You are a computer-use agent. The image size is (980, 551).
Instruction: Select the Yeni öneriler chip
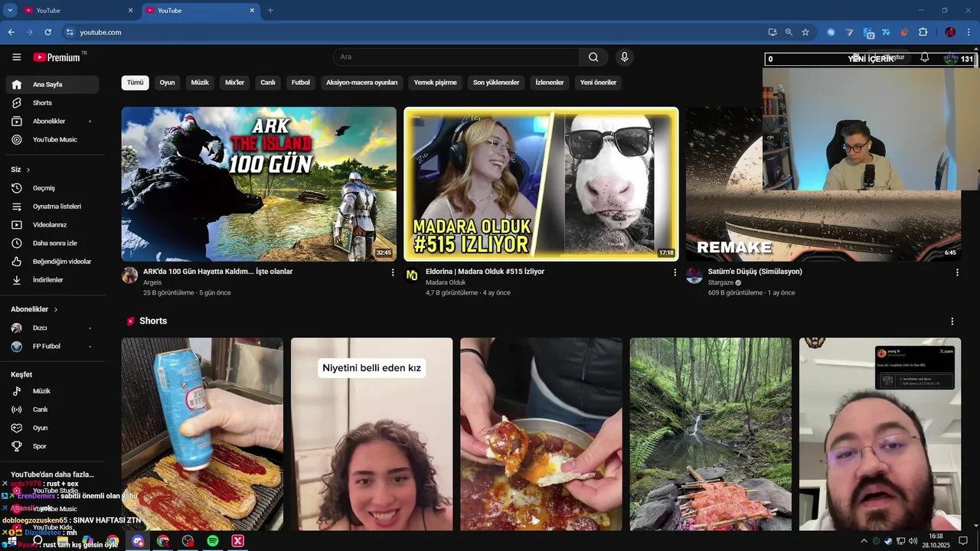[598, 83]
